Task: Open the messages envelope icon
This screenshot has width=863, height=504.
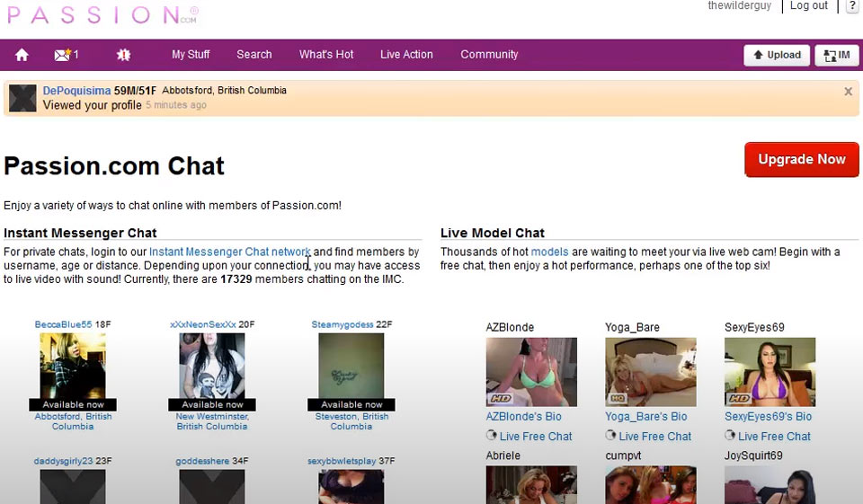Action: (62, 55)
